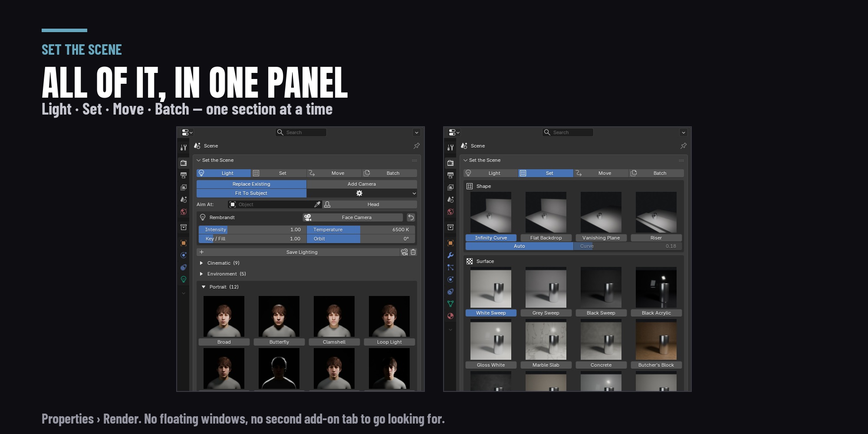Toggle Replace Existing option

coord(251,184)
